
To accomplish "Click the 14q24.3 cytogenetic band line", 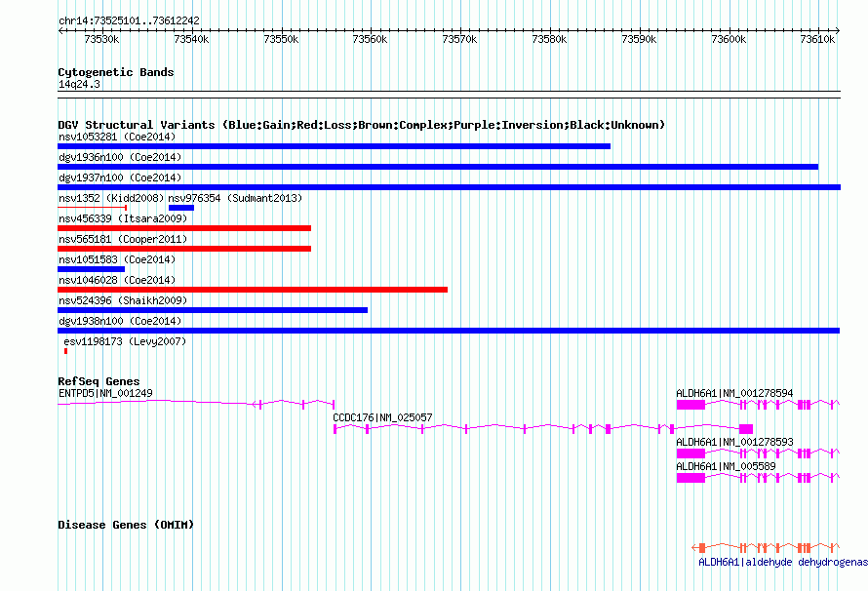I will pyautogui.click(x=449, y=95).
